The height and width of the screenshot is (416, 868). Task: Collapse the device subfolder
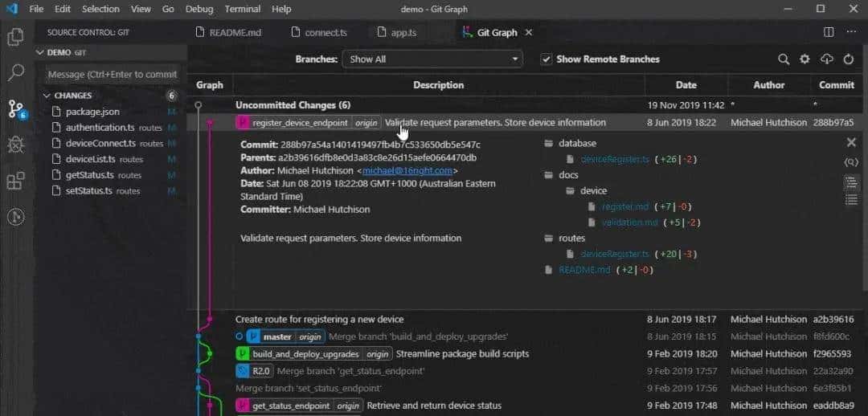point(586,191)
